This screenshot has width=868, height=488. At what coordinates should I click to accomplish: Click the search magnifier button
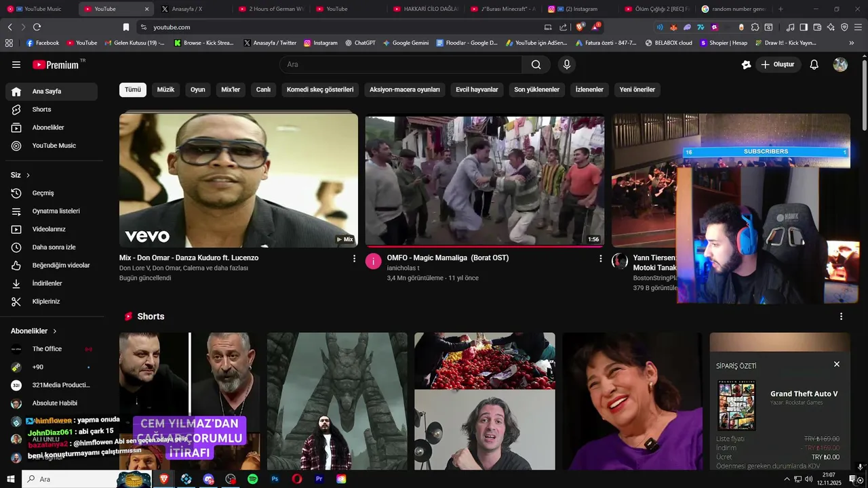[x=536, y=64]
